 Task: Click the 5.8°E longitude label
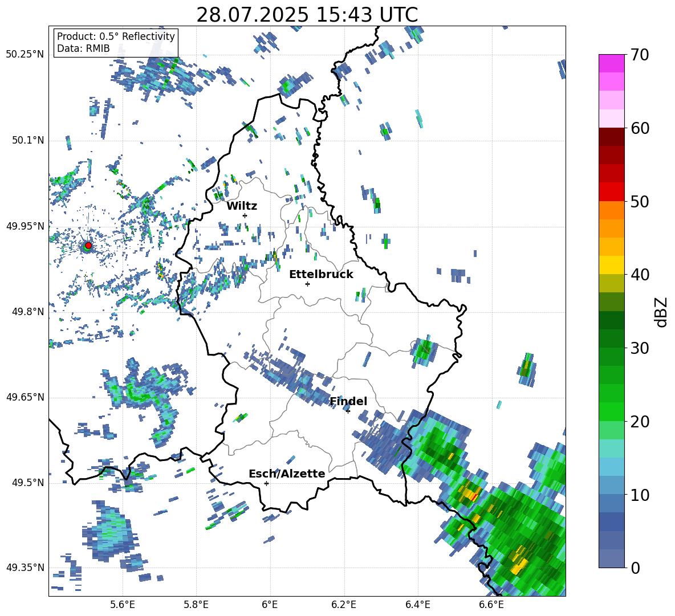click(x=196, y=605)
